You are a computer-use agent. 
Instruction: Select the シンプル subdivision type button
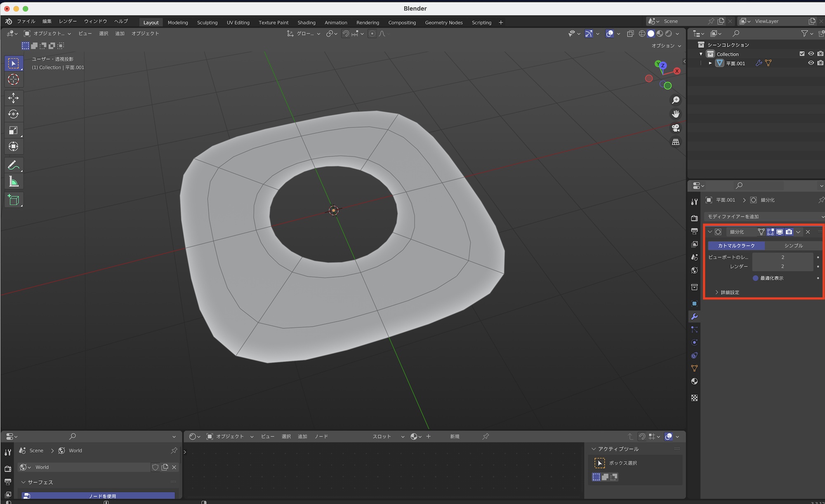click(x=793, y=246)
